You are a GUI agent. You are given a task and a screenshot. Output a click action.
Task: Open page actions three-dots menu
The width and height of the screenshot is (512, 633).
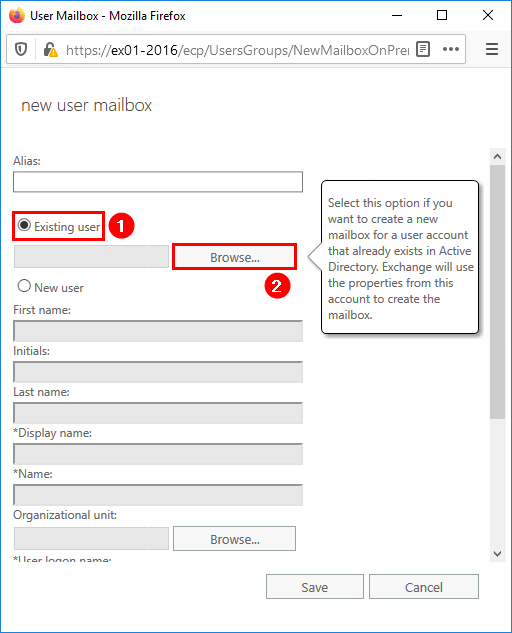[x=451, y=49]
